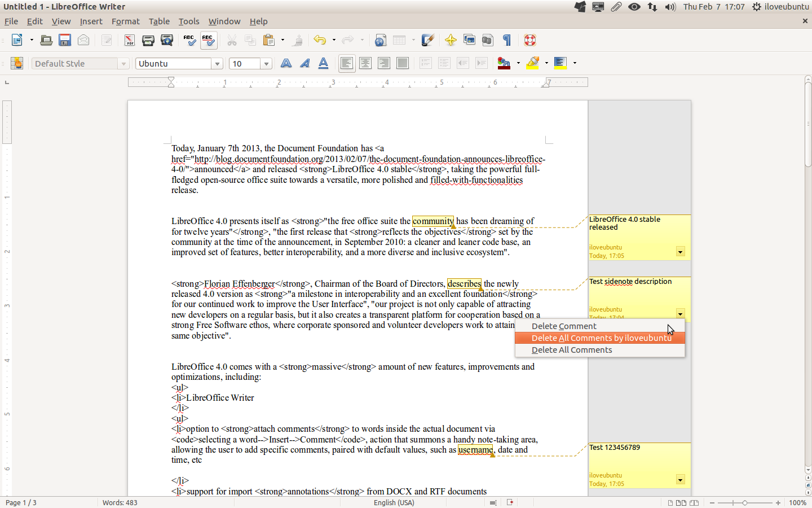The width and height of the screenshot is (812, 508).
Task: Click the Document as E-mail icon
Action: (83, 40)
